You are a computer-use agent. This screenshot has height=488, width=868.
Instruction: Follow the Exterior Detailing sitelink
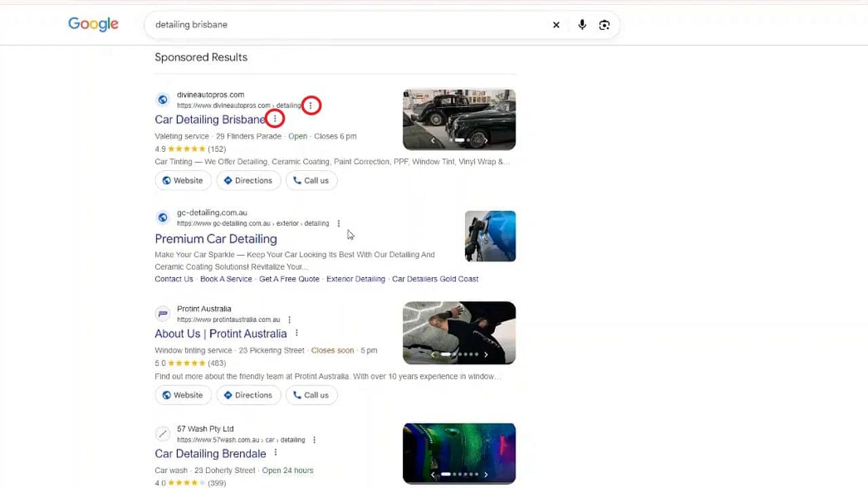(x=355, y=279)
